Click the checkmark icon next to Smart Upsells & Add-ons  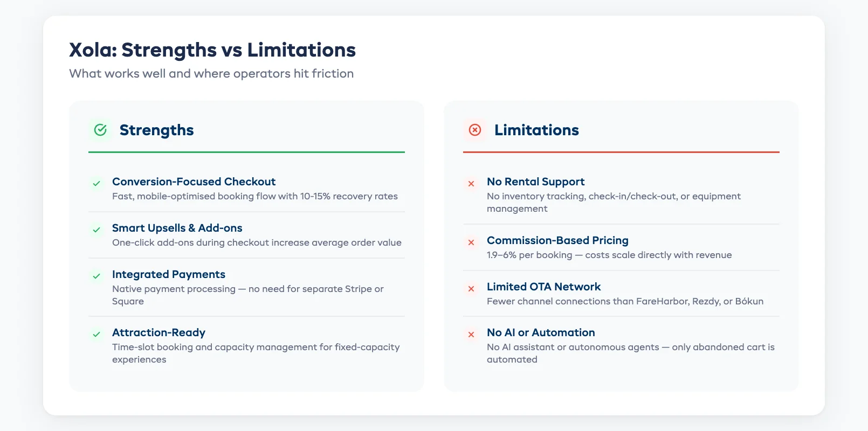97,230
